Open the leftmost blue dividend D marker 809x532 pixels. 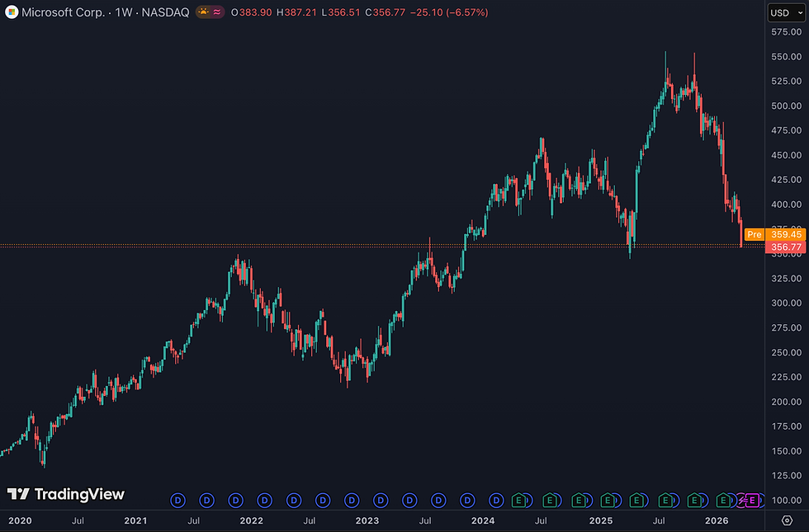(178, 500)
